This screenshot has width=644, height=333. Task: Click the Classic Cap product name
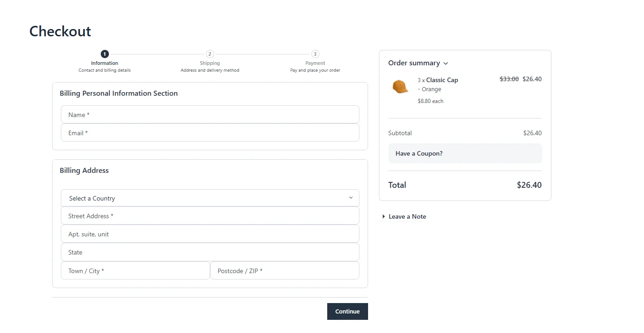pyautogui.click(x=442, y=80)
